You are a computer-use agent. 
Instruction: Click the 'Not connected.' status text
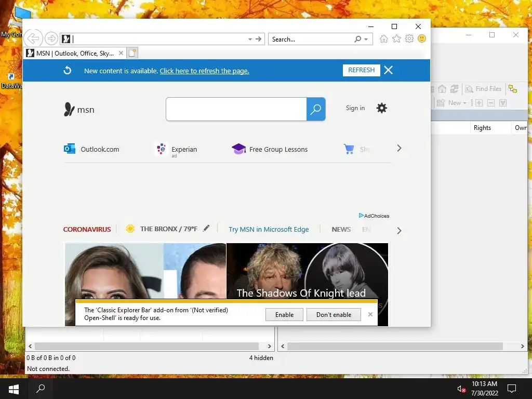click(48, 368)
